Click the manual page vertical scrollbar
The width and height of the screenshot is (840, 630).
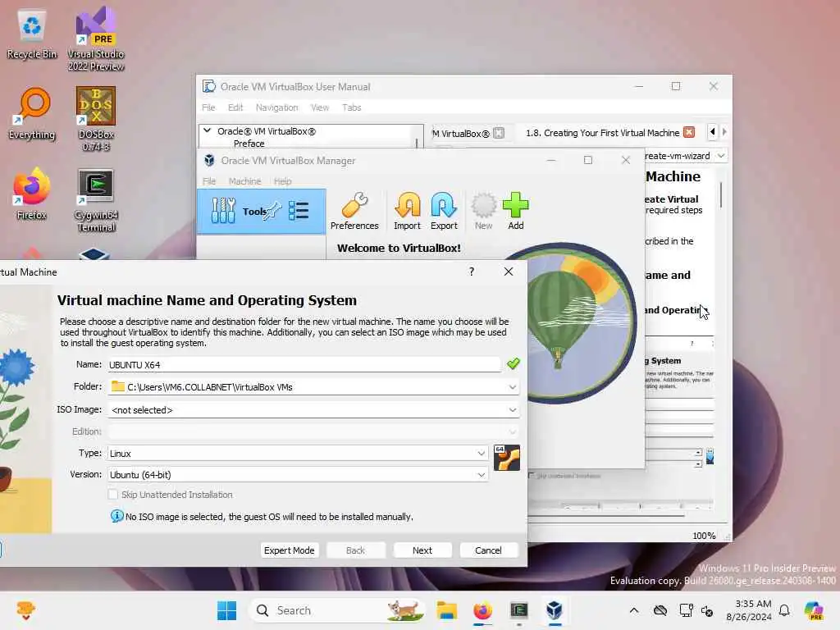coord(721,194)
